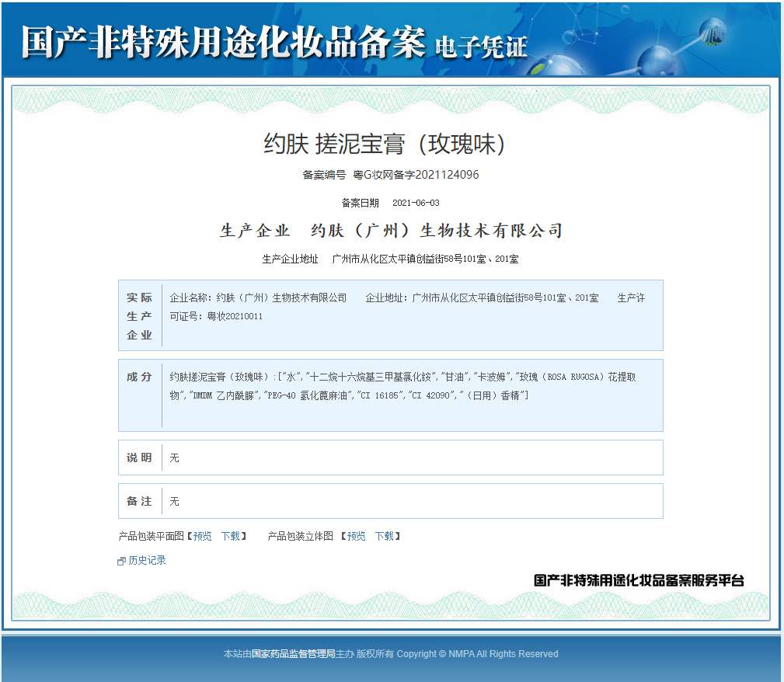Select the 无 value in 备注 row

174,501
